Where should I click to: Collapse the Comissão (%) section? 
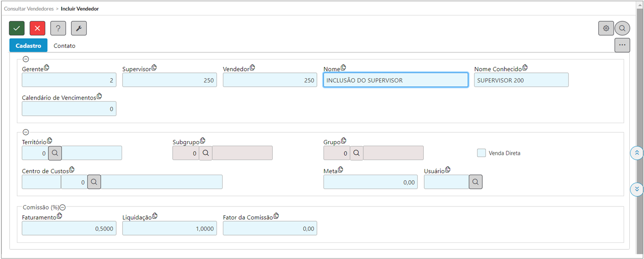(x=63, y=207)
